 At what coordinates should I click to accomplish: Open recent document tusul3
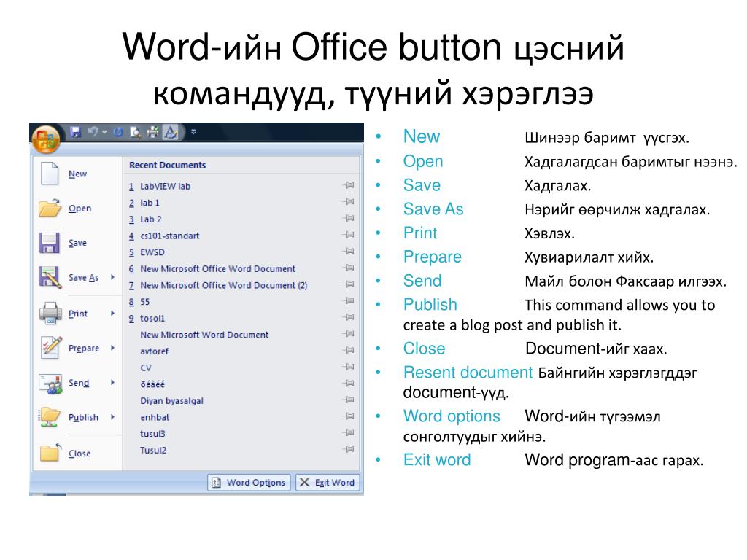pos(152,434)
